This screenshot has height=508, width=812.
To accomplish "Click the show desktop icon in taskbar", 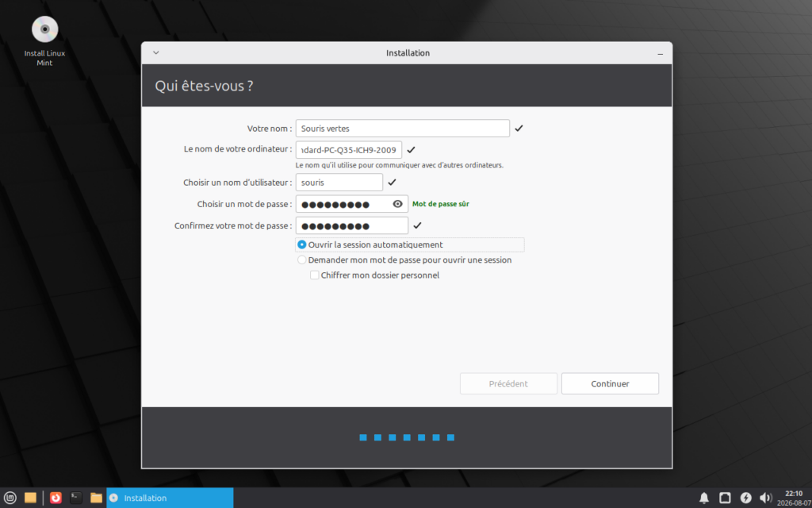I will pyautogui.click(x=31, y=498).
